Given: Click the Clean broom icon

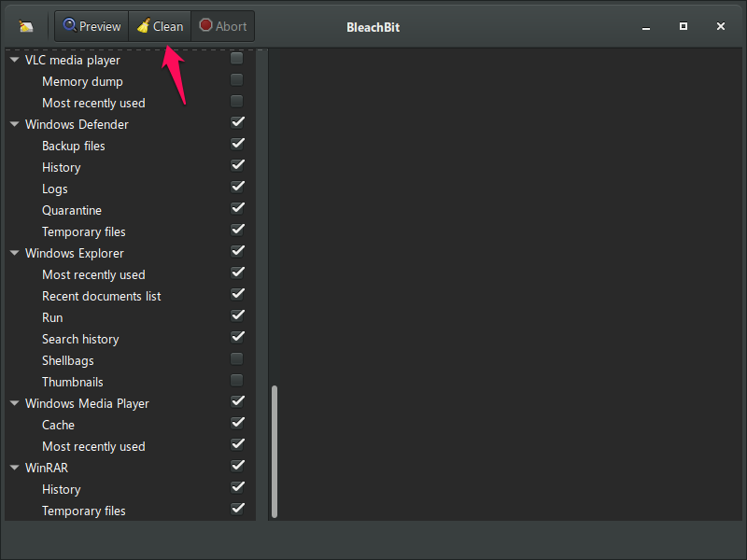Looking at the screenshot, I should (144, 25).
